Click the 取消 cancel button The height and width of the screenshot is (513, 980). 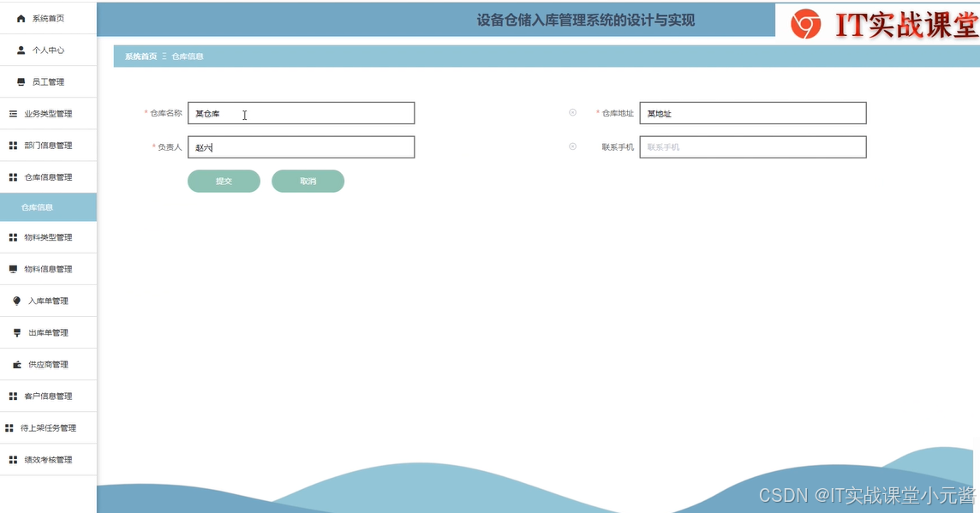pyautogui.click(x=308, y=181)
